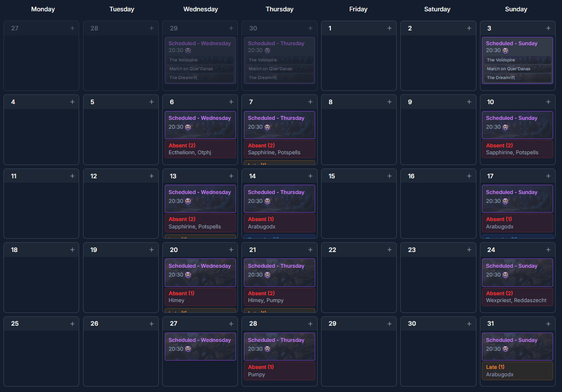The image size is (562, 392).
Task: Open Scheduled - Sunday raid on the 10th
Action: pos(517,125)
